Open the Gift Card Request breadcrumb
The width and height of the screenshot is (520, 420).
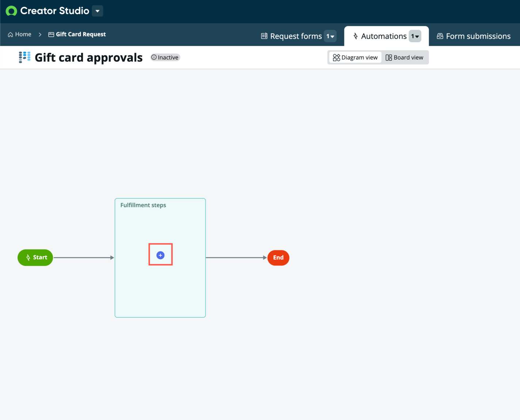coord(77,34)
